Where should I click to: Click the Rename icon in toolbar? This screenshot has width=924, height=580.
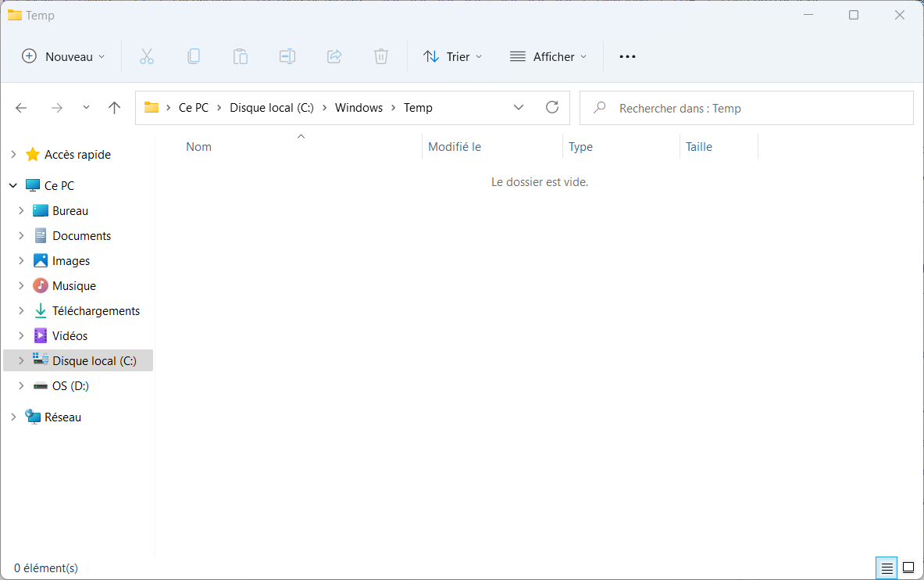click(x=287, y=56)
